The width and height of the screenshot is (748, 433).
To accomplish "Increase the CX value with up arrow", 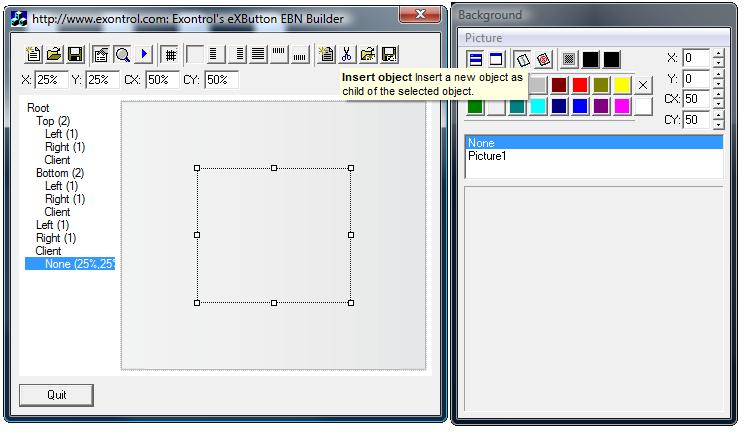I will coord(718,95).
